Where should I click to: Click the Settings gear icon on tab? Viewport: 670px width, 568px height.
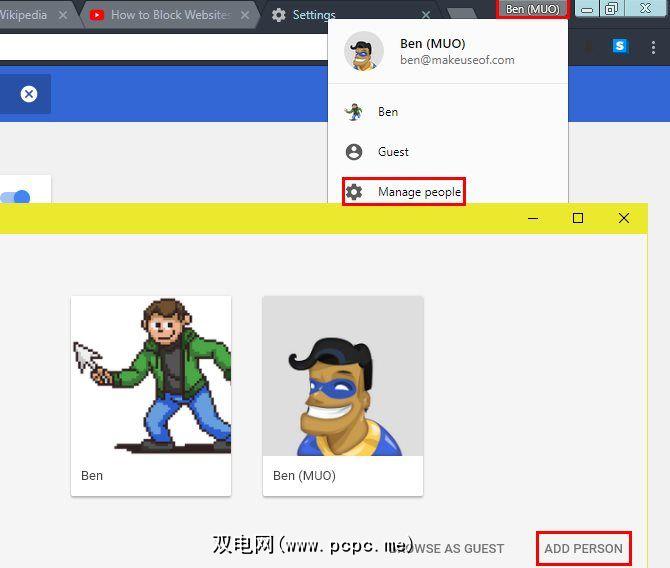point(279,15)
